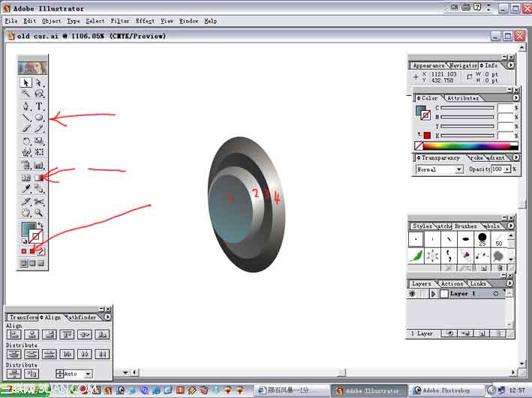Select the Blend tool
The width and height of the screenshot is (532, 398).
point(39,189)
